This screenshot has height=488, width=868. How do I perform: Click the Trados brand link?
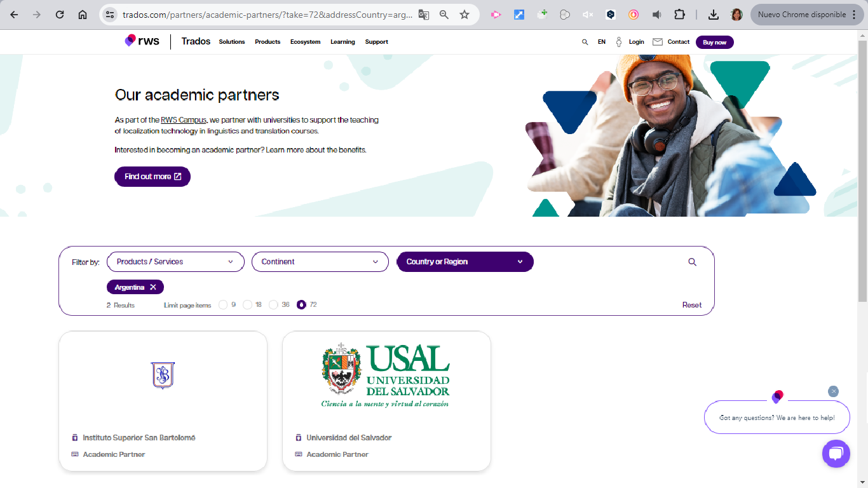pos(196,41)
